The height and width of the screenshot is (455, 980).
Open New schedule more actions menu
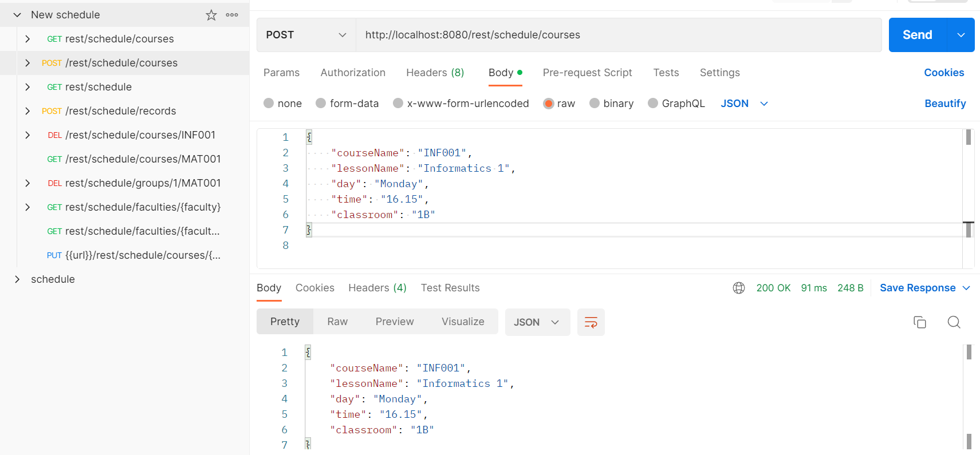232,15
